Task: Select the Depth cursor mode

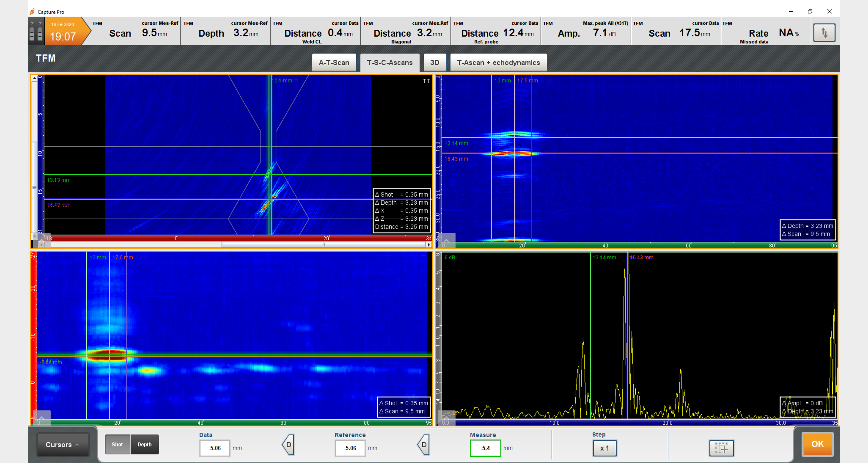Action: [145, 444]
